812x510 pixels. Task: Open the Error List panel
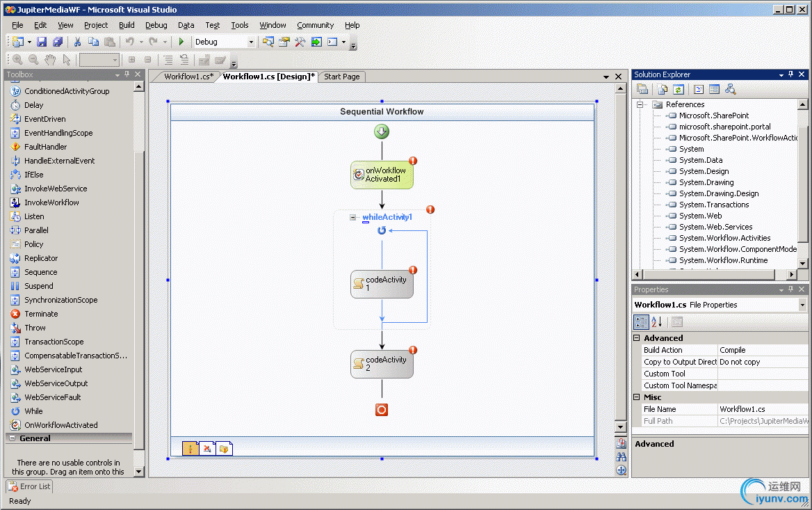point(30,486)
